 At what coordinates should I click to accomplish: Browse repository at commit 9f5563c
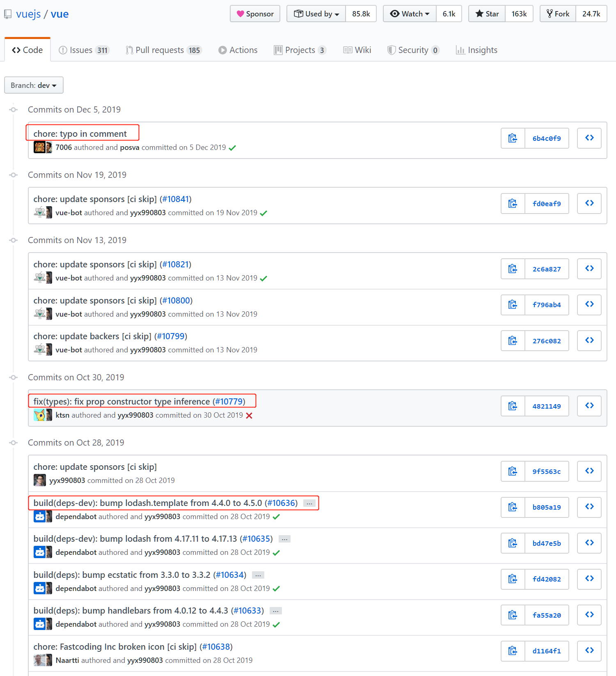(x=589, y=471)
